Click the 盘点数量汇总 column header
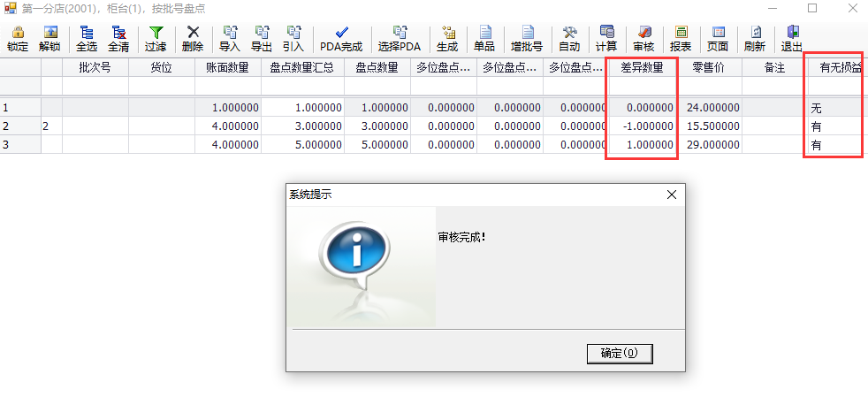This screenshot has height=397, width=868. click(x=303, y=67)
